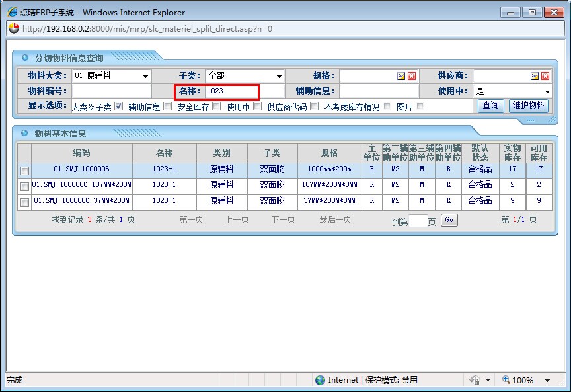Enable the 安全库存 checkbox
The image size is (571, 392).
(x=216, y=106)
